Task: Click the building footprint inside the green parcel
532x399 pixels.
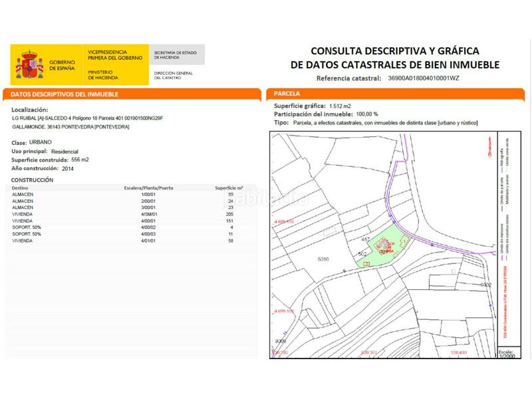Action: click(x=383, y=245)
